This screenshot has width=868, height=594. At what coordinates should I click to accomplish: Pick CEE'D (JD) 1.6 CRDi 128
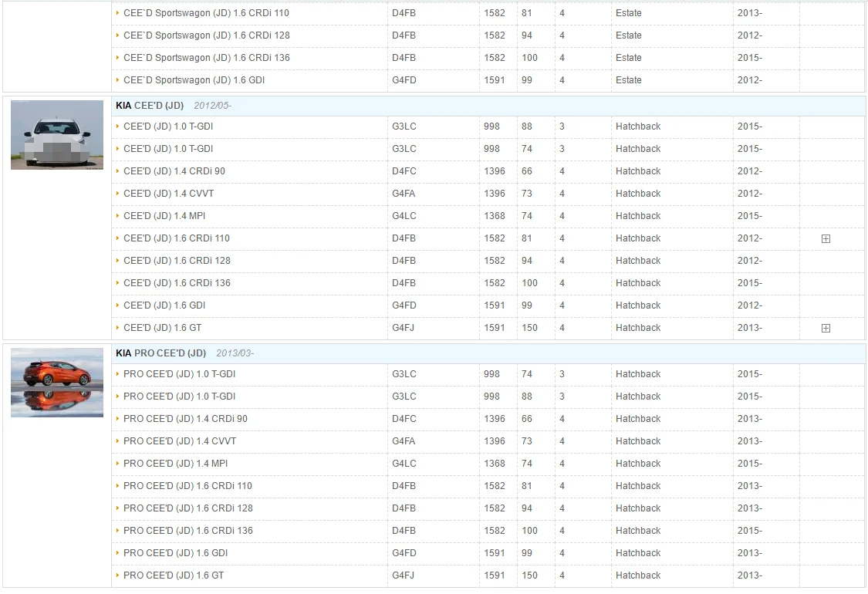[x=177, y=261]
